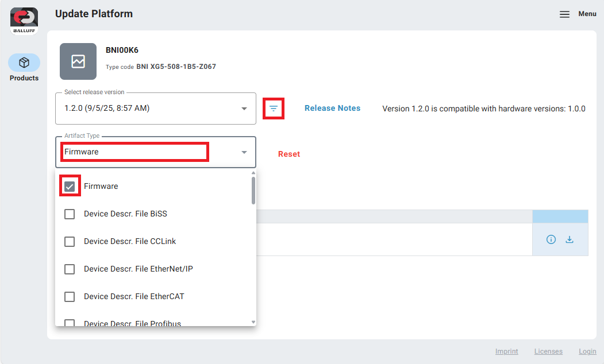Viewport: 604px width, 364px height.
Task: Click the info icon in table row
Action: tap(551, 239)
